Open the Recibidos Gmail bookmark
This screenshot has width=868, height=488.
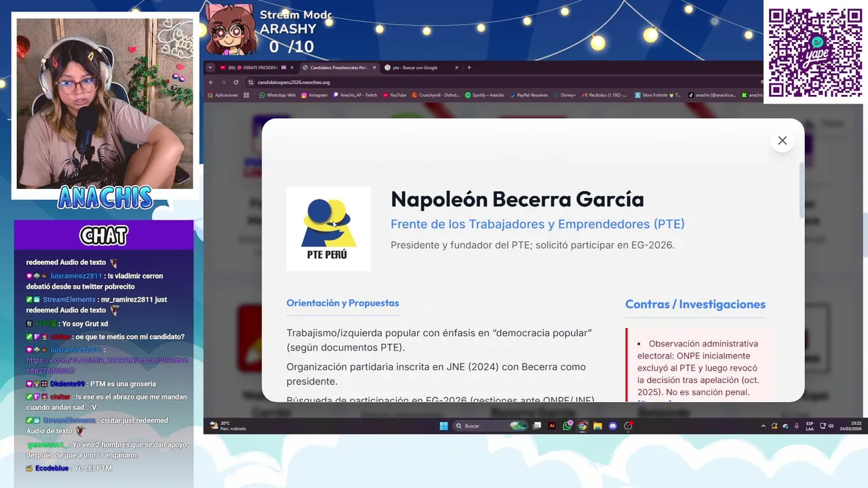[x=605, y=95]
